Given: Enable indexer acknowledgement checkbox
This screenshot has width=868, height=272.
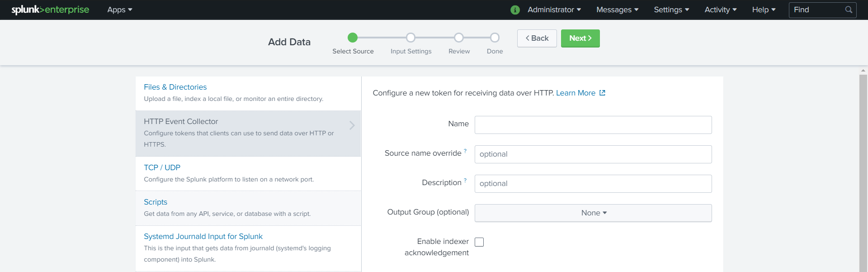Looking at the screenshot, I should (479, 242).
